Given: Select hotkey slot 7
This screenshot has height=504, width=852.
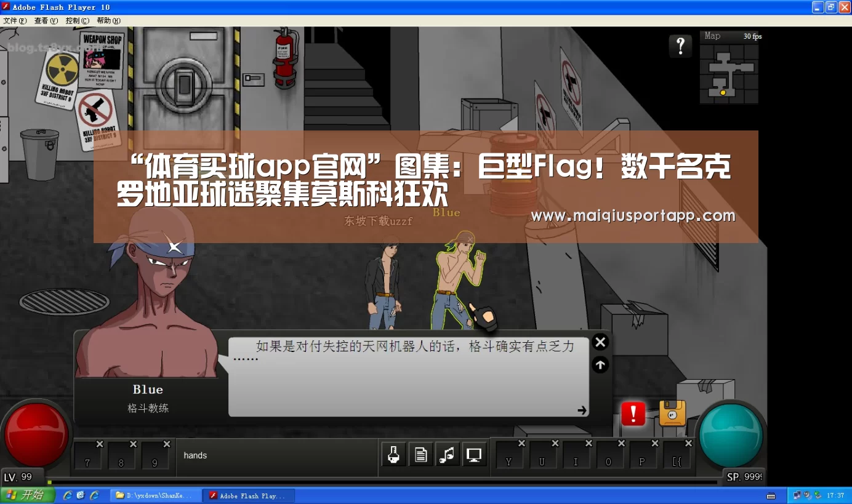Looking at the screenshot, I should tap(87, 456).
